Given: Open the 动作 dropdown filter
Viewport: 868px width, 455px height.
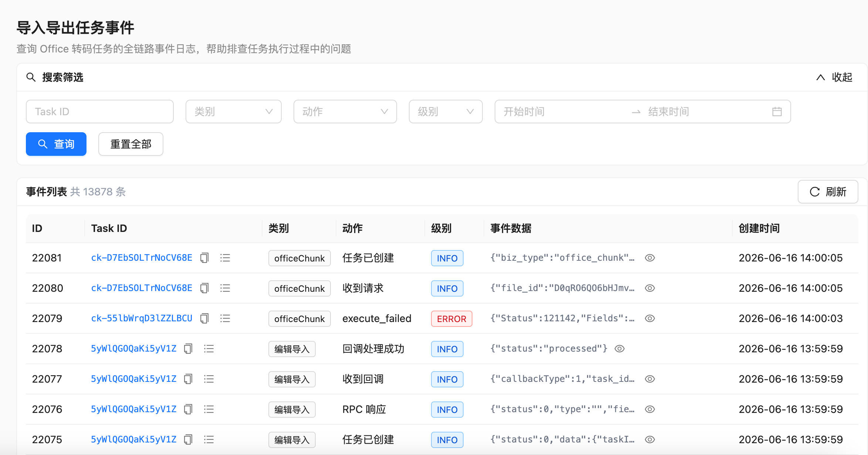Looking at the screenshot, I should click(345, 112).
